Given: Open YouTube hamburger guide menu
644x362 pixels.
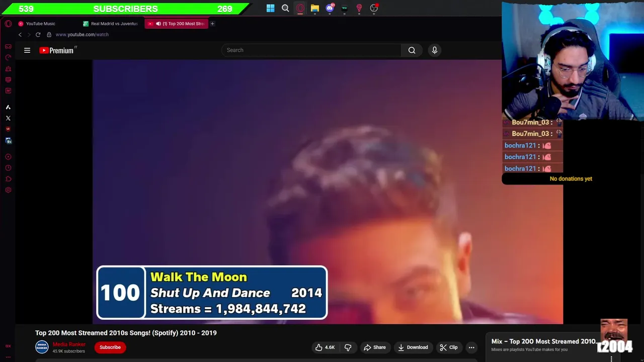Looking at the screenshot, I should 27,50.
